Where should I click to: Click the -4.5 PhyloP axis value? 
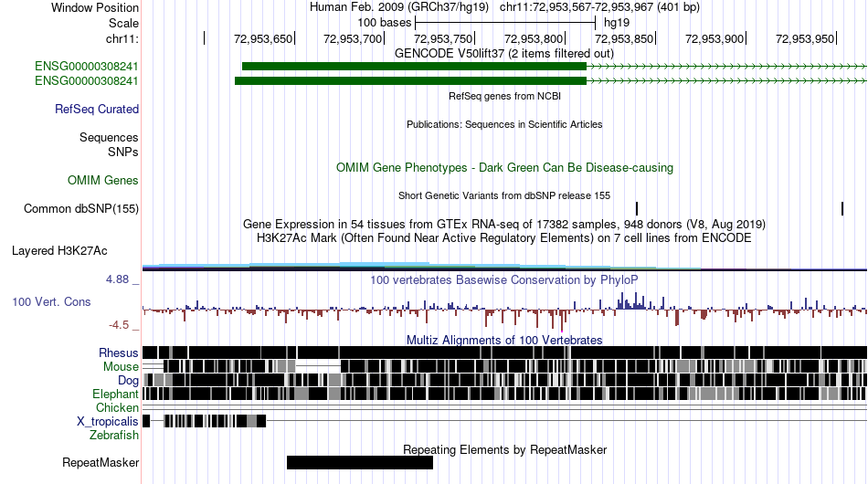click(119, 325)
